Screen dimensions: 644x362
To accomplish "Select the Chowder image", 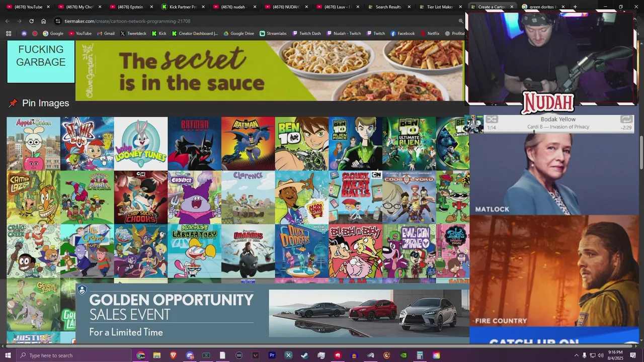I will point(194,197).
